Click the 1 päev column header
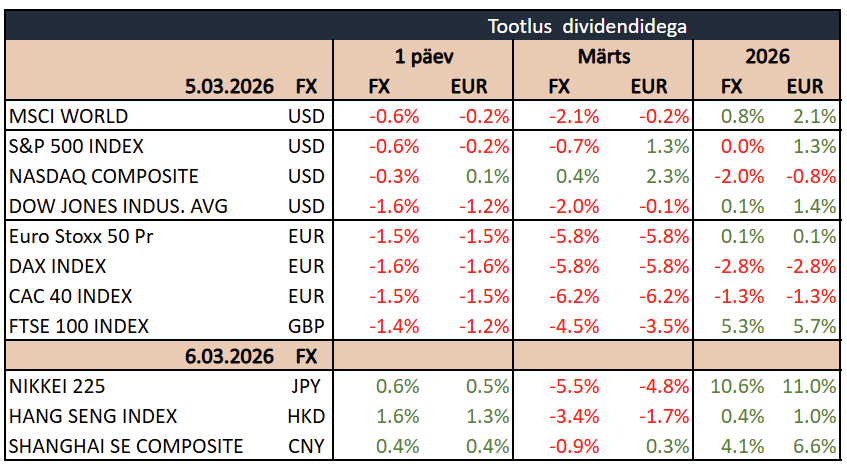Viewport: 847px width, 466px height. tap(422, 56)
